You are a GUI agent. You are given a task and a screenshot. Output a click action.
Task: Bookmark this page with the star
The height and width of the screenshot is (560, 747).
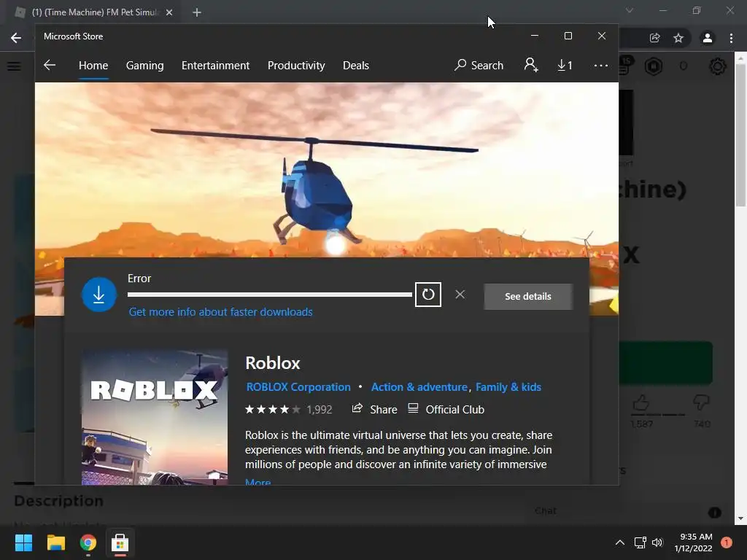[x=678, y=38]
